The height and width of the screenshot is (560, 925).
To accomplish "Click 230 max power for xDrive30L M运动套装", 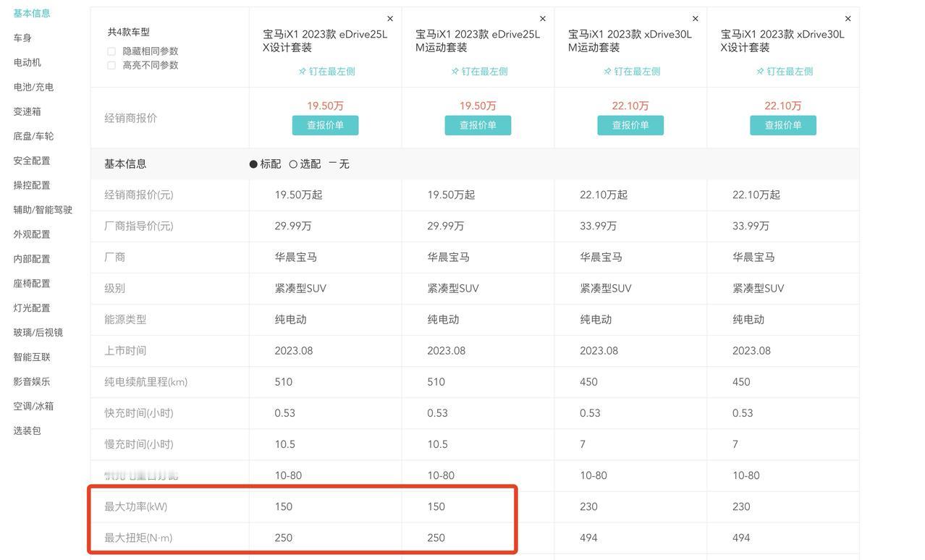I will pos(589,506).
